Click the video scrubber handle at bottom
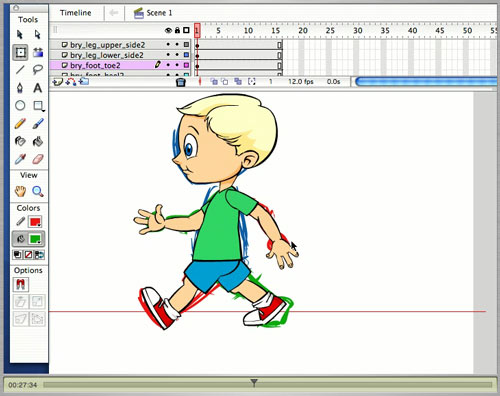The image size is (500, 396). coord(254,382)
